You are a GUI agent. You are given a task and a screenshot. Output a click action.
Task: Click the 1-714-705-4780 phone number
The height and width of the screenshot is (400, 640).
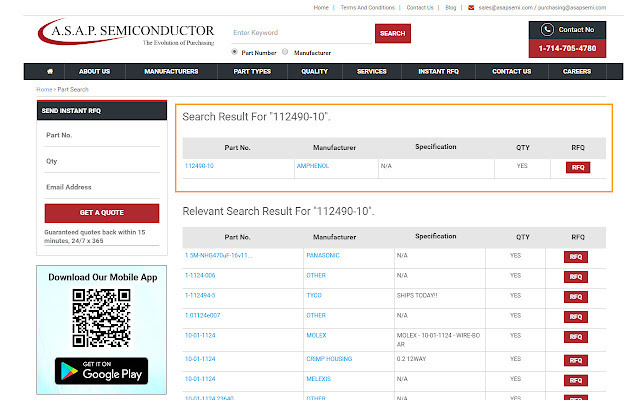pyautogui.click(x=567, y=48)
